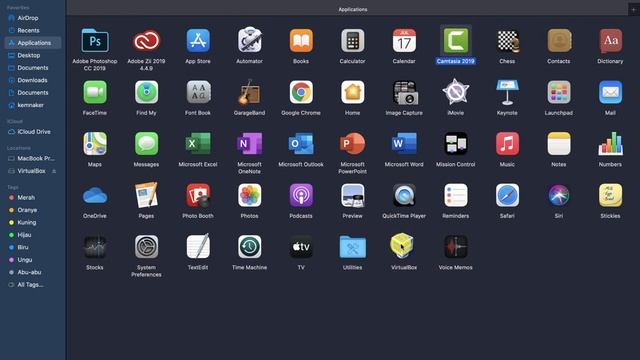This screenshot has height=360, width=640.
Task: Select the Apple TV app icon
Action: click(301, 247)
